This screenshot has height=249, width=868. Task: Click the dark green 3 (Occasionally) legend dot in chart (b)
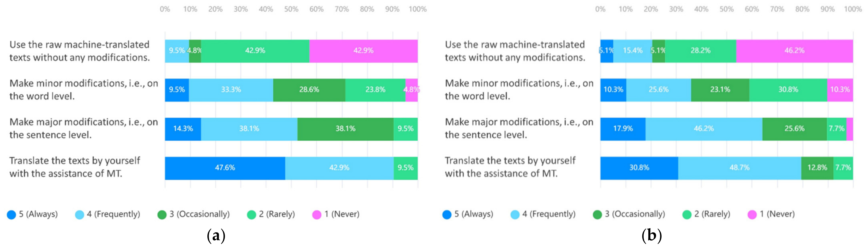(597, 215)
